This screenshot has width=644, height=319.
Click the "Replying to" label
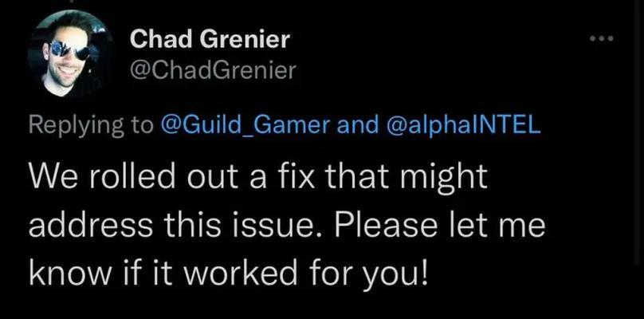90,126
